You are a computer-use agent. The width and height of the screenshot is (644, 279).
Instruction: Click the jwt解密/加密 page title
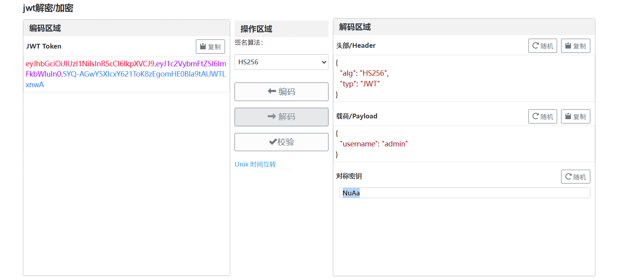(x=48, y=8)
